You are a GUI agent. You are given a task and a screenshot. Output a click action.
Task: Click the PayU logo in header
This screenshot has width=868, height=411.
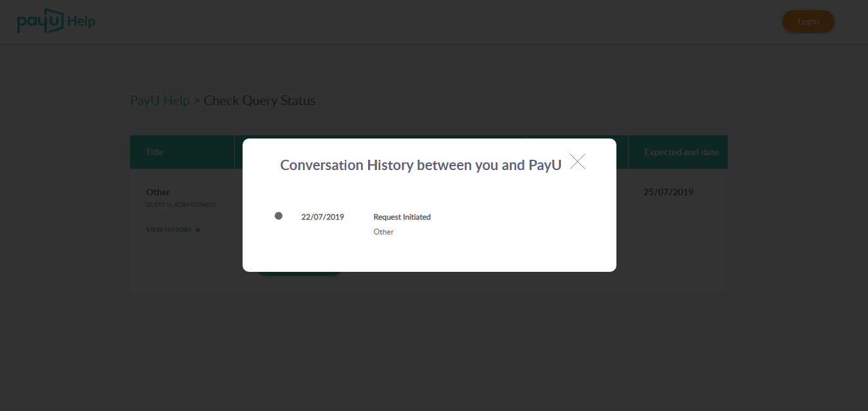[x=40, y=22]
